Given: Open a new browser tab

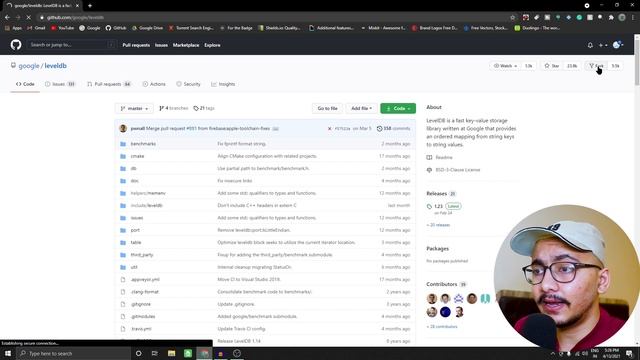Looking at the screenshot, I should (x=90, y=6).
